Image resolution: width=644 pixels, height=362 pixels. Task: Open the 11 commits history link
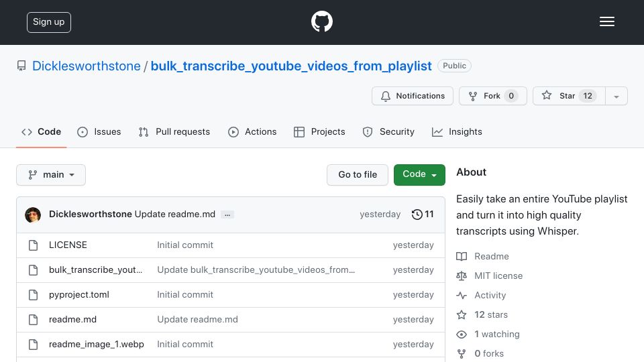click(423, 215)
